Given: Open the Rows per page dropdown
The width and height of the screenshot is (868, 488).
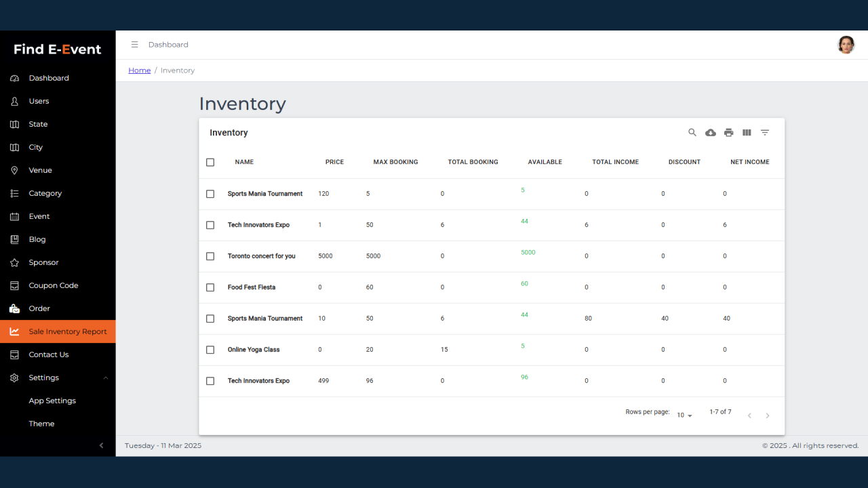Looking at the screenshot, I should tap(685, 415).
